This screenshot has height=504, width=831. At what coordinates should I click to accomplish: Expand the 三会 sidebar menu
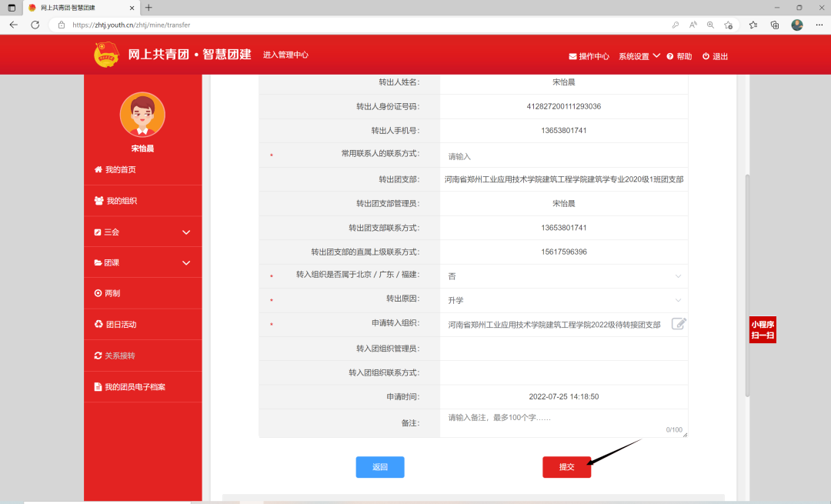[142, 232]
